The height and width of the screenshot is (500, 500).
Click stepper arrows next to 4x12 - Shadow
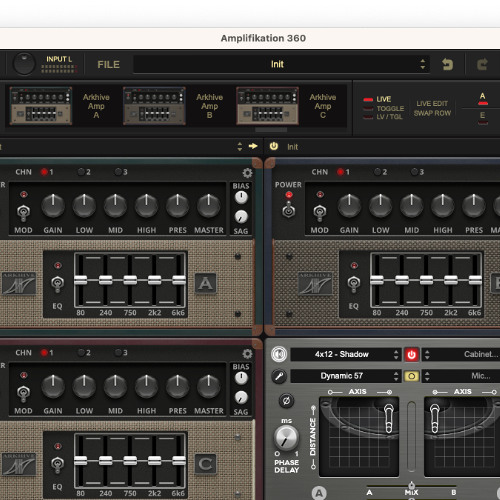tap(396, 354)
